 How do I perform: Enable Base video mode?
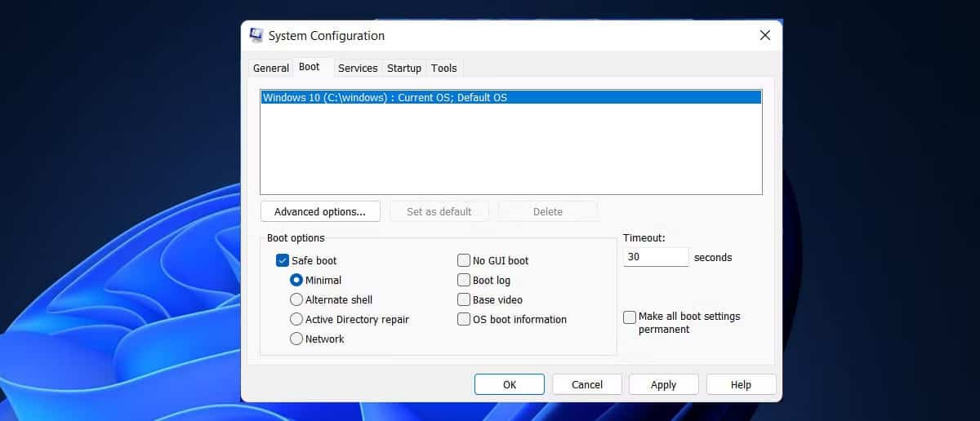coord(464,300)
